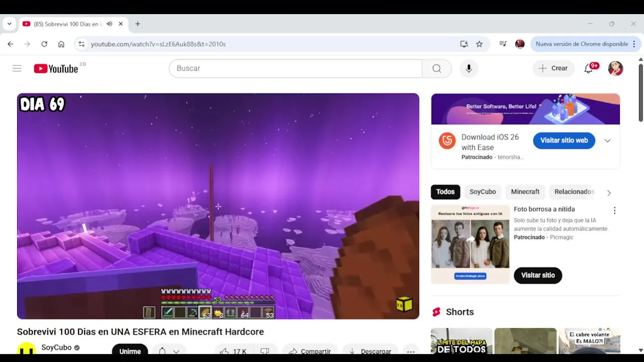Viewport: 644px width, 362px height.
Task: Click the video player to pause
Action: 218,206
